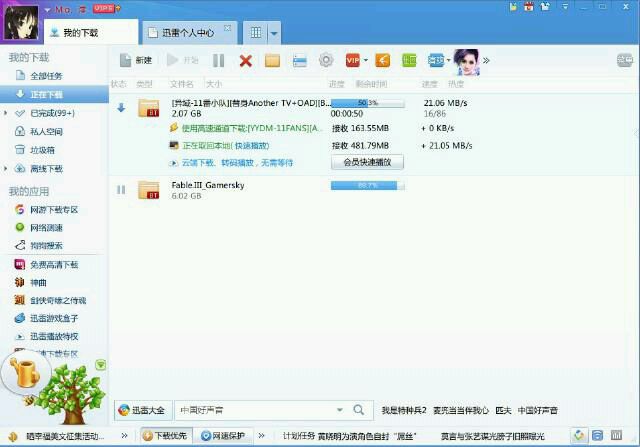This screenshot has height=447, width=640.
Task: Switch to 迅雷个人中心 tab
Action: pyautogui.click(x=190, y=33)
